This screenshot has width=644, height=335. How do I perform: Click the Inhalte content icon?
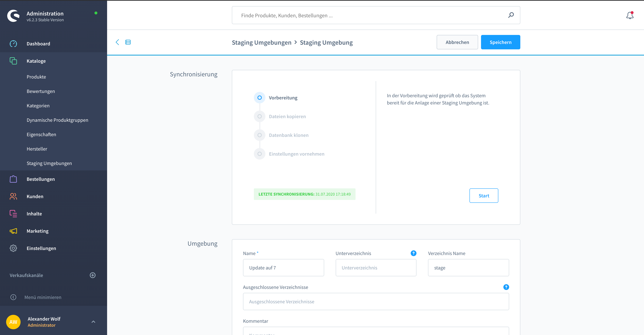pyautogui.click(x=13, y=214)
